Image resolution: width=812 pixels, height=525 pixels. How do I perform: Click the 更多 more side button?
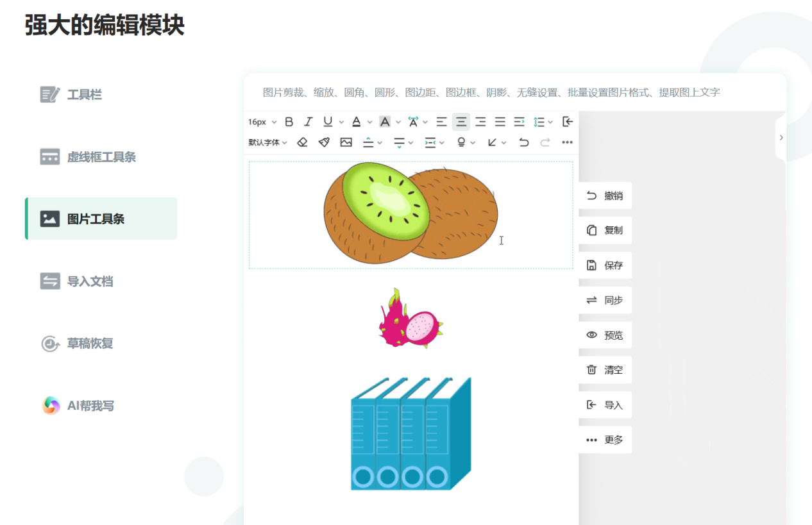(605, 440)
